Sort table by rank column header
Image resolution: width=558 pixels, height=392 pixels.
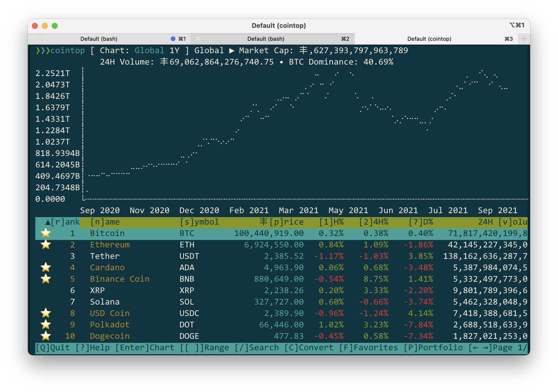click(x=63, y=222)
